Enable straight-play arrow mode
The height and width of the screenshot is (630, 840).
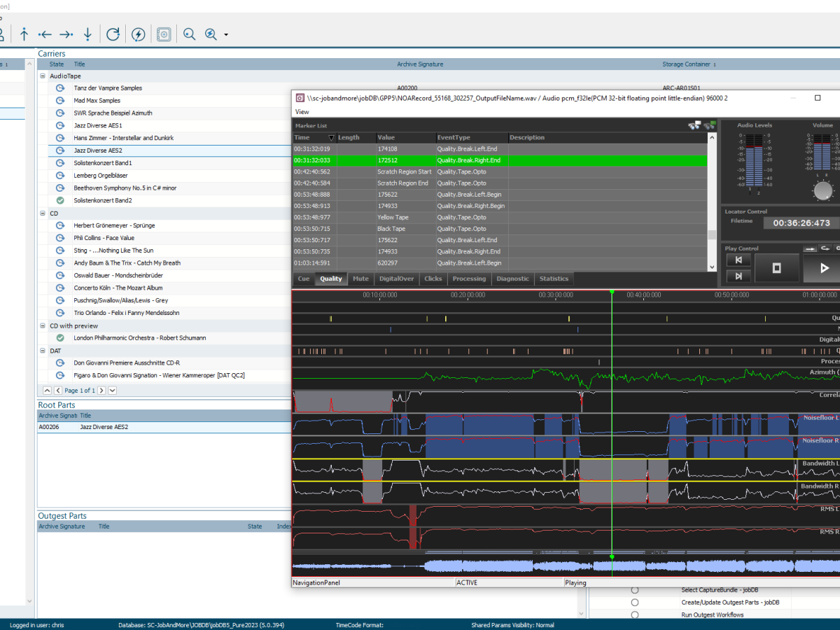pos(810,248)
